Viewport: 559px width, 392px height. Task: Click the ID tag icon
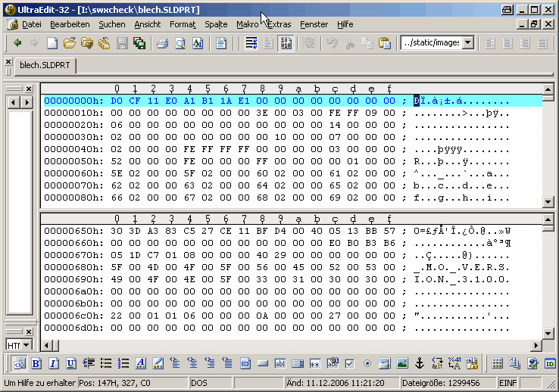(549, 363)
